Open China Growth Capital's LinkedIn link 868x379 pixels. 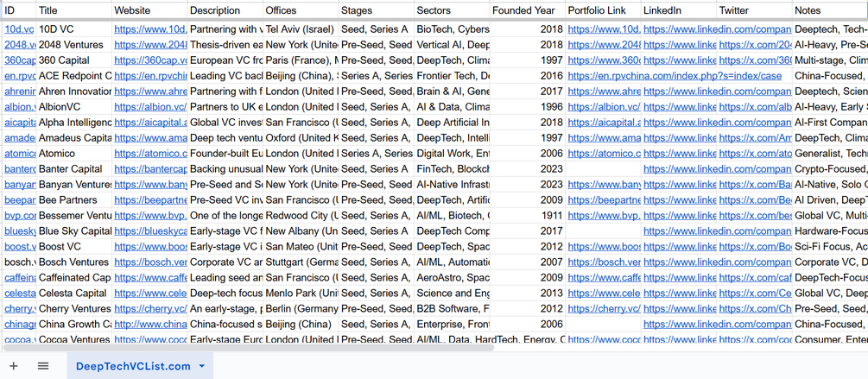click(717, 324)
